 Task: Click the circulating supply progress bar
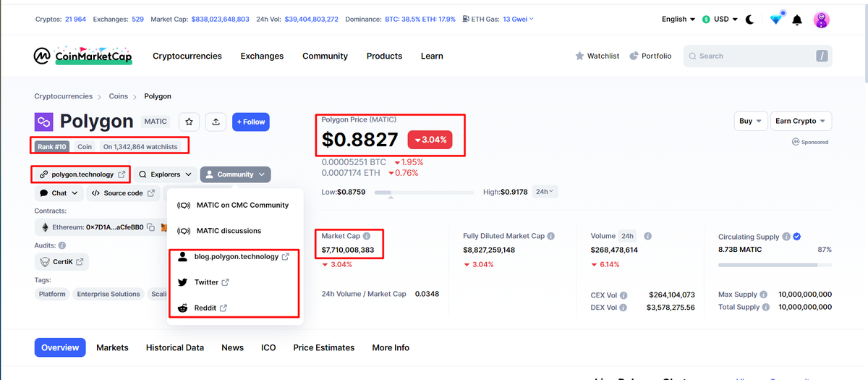pos(775,265)
